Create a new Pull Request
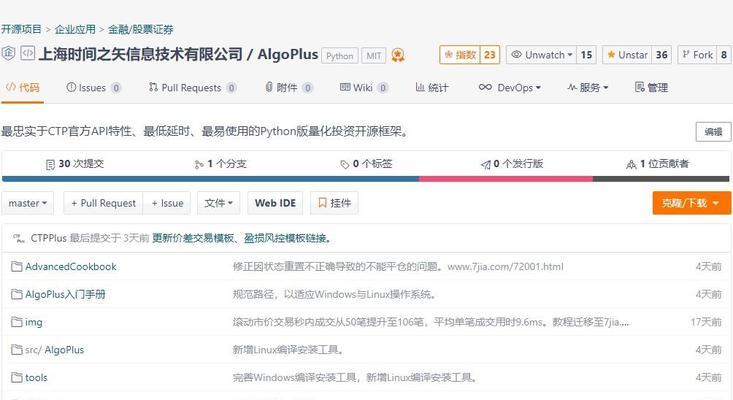Viewport: 733px width, 400px height. [103, 203]
